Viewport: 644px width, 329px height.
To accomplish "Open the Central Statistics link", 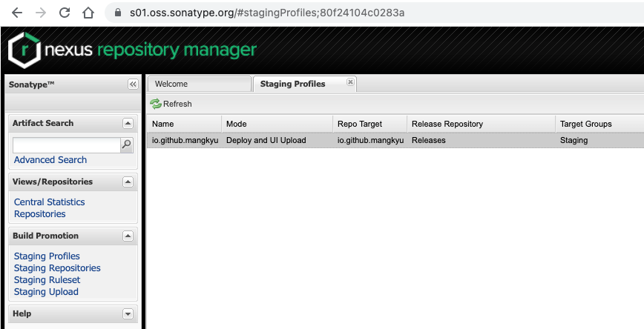I will tap(49, 202).
